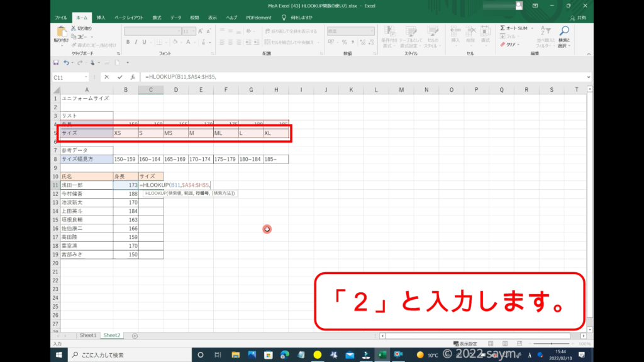Expand the Name Box dropdown showing C11

(x=86, y=77)
